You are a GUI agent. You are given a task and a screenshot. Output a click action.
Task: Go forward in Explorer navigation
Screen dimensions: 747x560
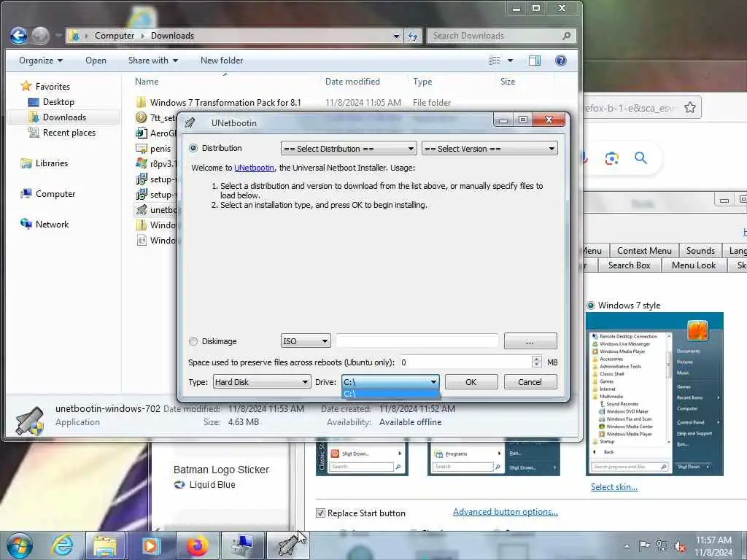click(x=41, y=36)
